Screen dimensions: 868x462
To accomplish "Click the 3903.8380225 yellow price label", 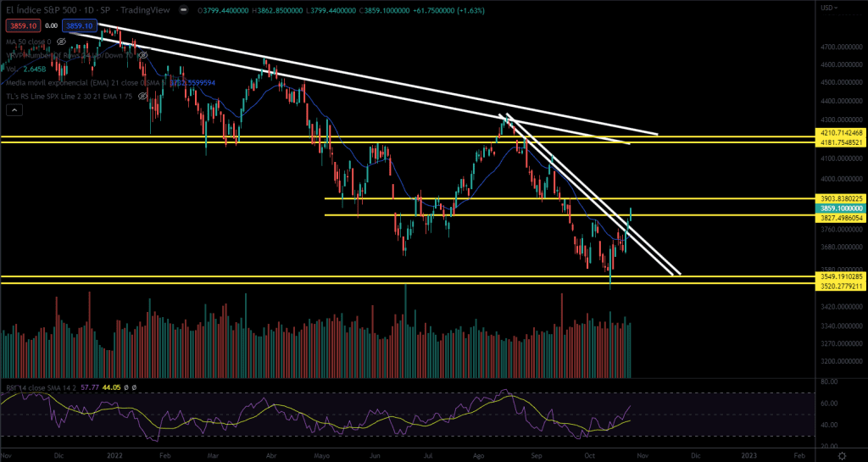I will pyautogui.click(x=841, y=198).
